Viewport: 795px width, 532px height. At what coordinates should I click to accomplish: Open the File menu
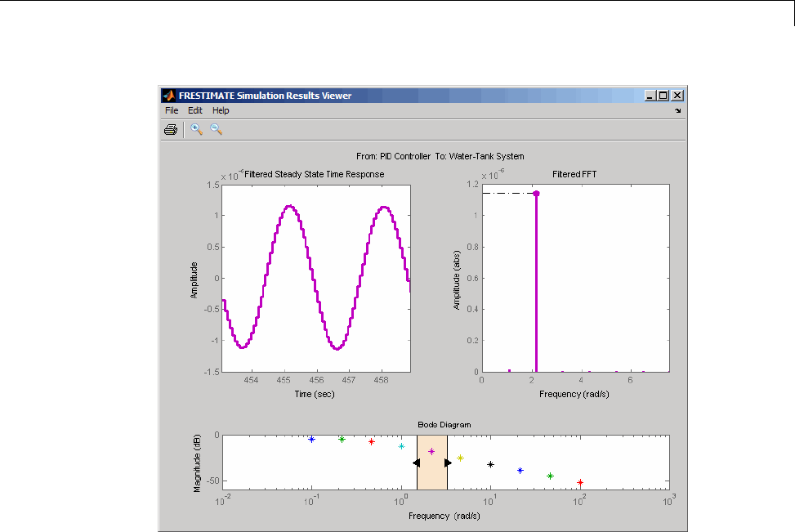point(172,110)
